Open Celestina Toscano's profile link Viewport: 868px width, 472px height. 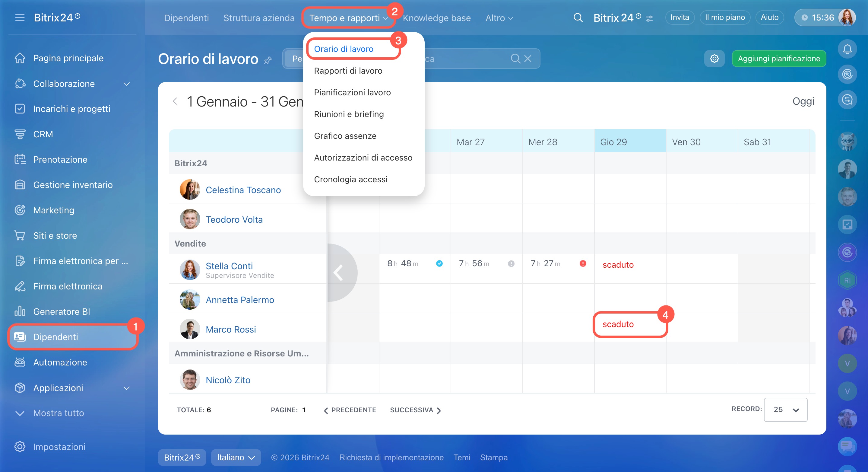pyautogui.click(x=243, y=190)
